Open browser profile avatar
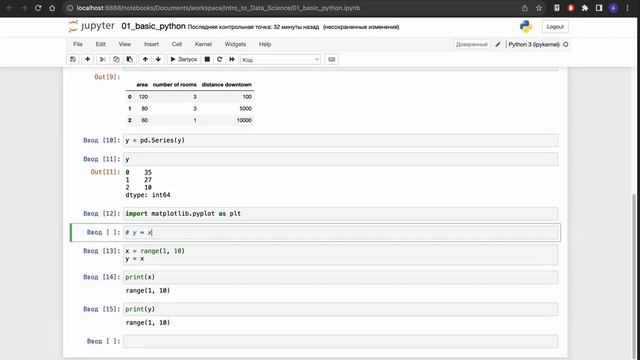This screenshot has width=640, height=360. [x=613, y=8]
